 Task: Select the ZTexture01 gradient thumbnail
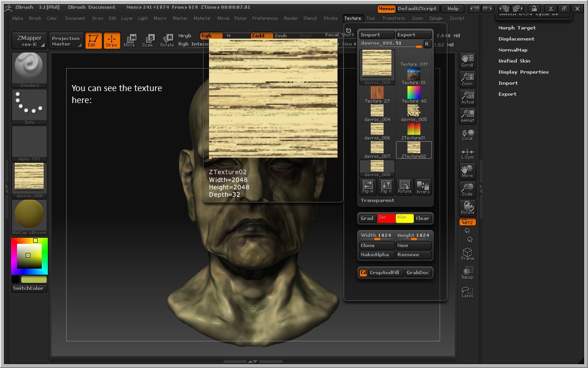pyautogui.click(x=414, y=132)
